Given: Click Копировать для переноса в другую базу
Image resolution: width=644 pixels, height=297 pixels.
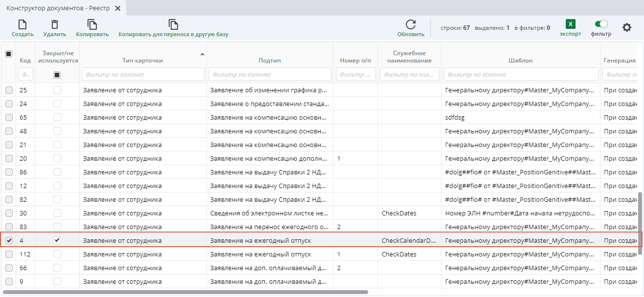Looking at the screenshot, I should pos(173,25).
